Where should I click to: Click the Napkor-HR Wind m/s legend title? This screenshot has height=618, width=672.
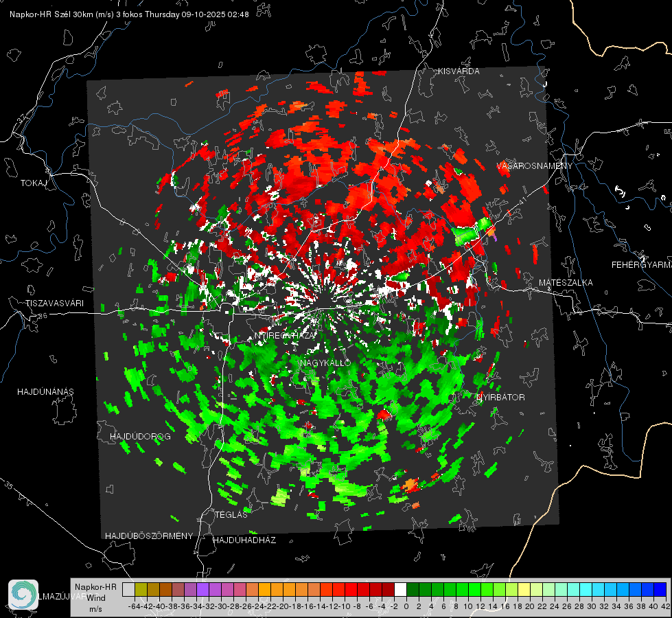[x=95, y=598]
